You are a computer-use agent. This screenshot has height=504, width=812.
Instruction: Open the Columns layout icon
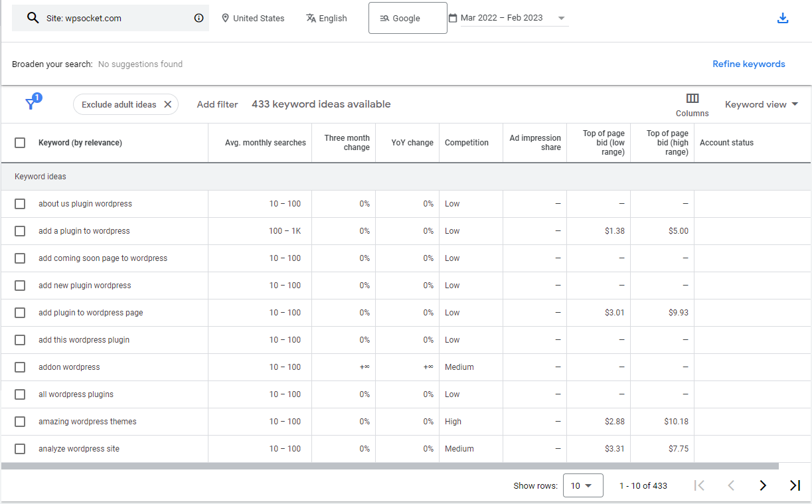point(692,99)
